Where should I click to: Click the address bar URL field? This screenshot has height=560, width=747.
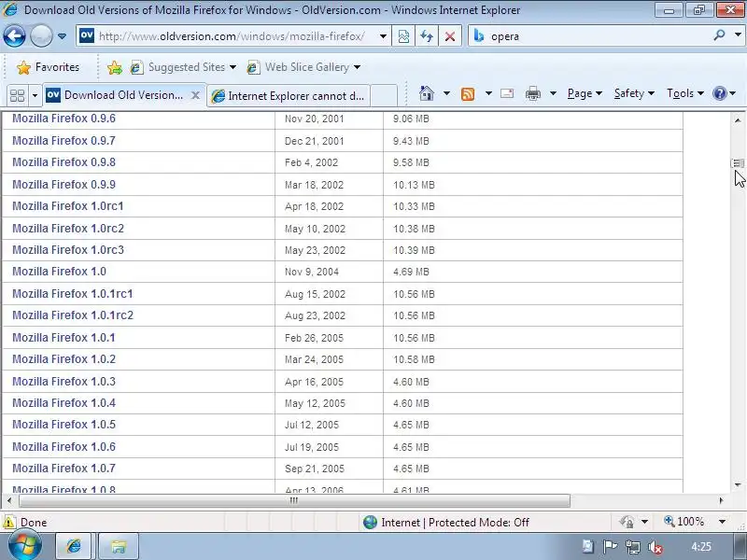[x=232, y=36]
